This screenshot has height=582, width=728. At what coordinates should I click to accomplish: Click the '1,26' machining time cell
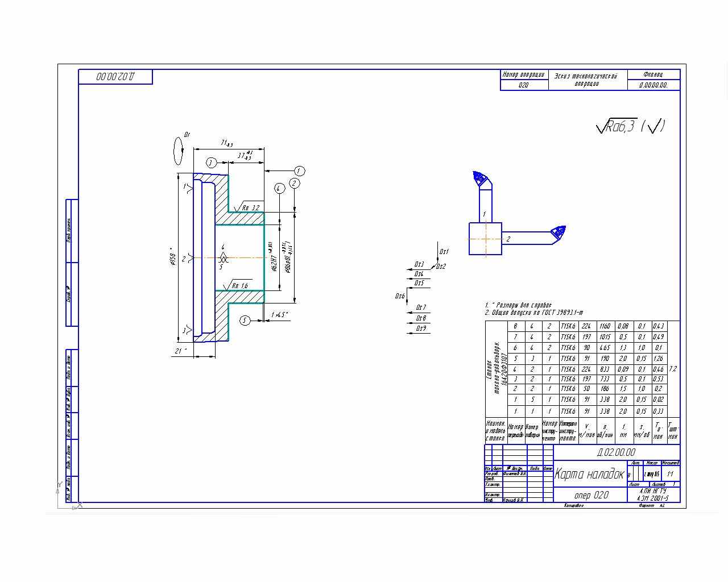pos(659,359)
